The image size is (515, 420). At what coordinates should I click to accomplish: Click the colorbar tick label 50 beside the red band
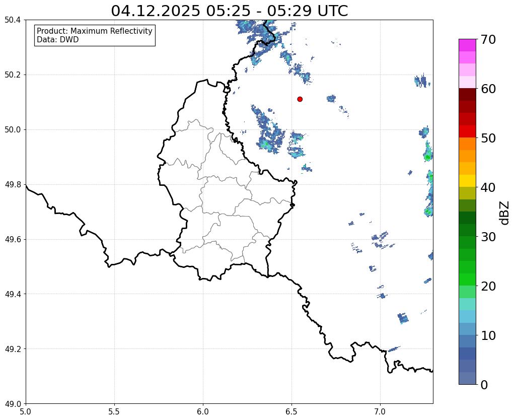(x=488, y=138)
